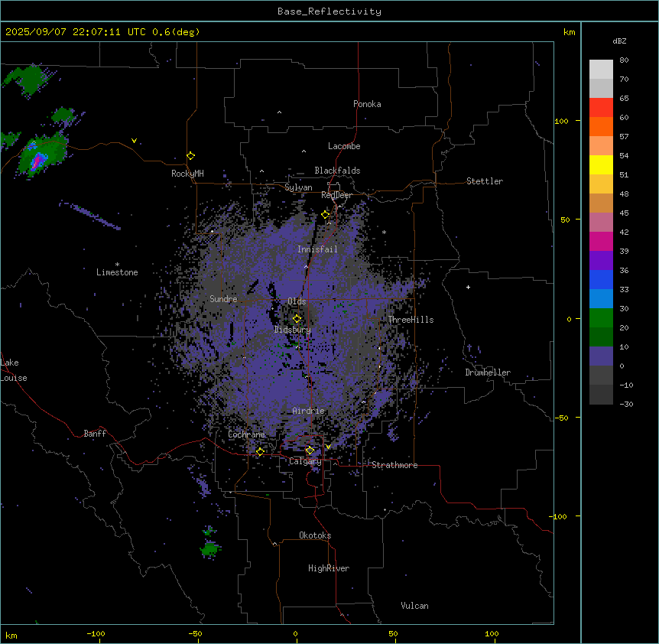Image resolution: width=659 pixels, height=644 pixels.
Task: Select the Ponoka city label
Action: click(x=367, y=104)
